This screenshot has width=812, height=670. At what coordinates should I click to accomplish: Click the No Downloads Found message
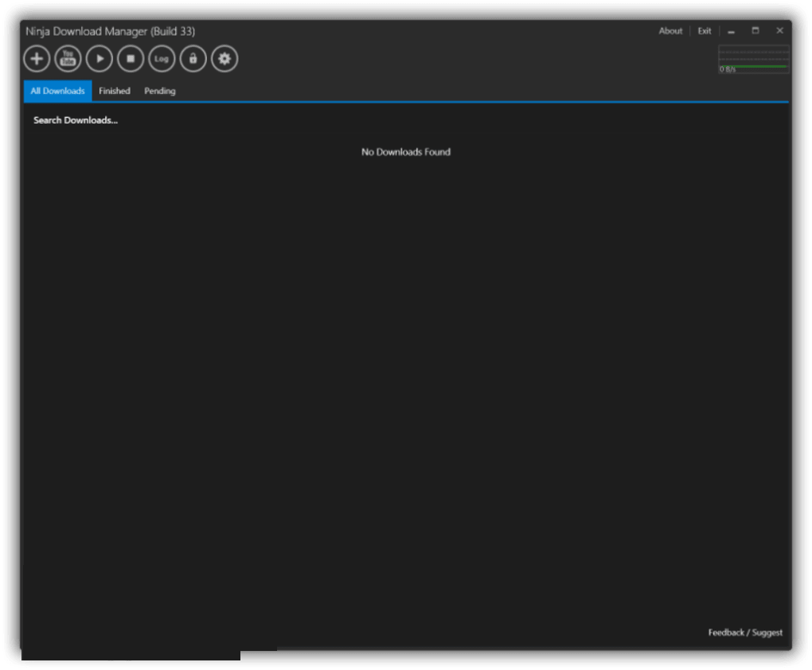point(405,152)
